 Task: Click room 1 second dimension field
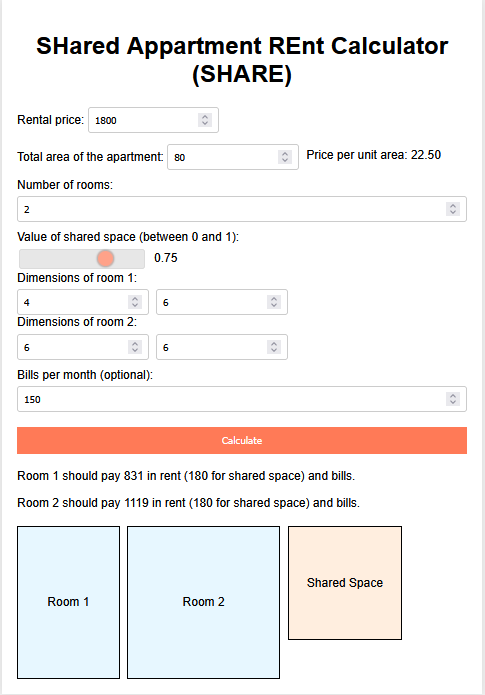click(x=222, y=302)
